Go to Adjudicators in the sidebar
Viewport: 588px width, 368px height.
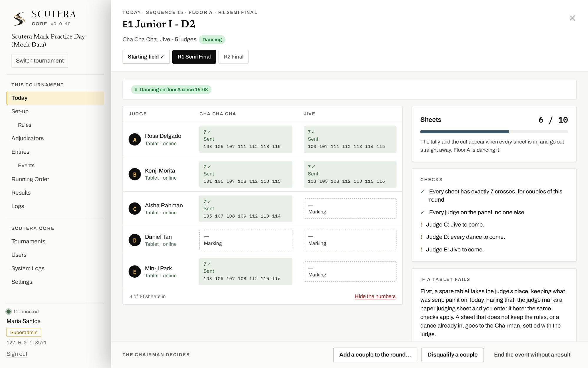28,138
